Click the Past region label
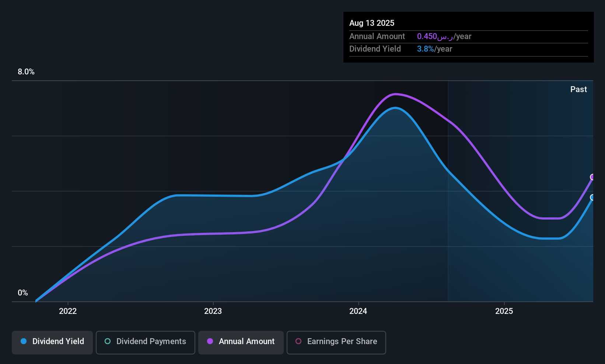This screenshot has width=605, height=364. 578,89
